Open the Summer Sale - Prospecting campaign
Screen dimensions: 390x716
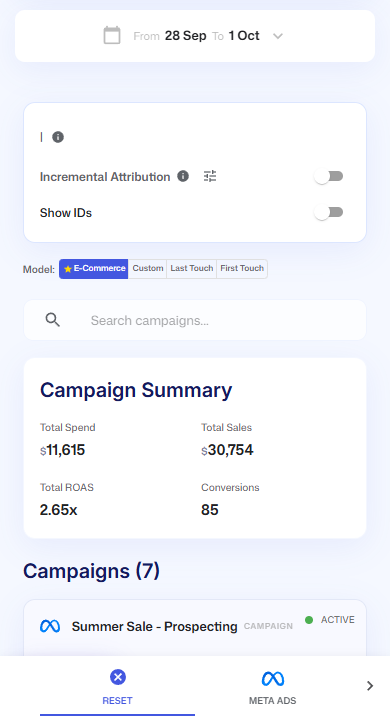coord(154,626)
